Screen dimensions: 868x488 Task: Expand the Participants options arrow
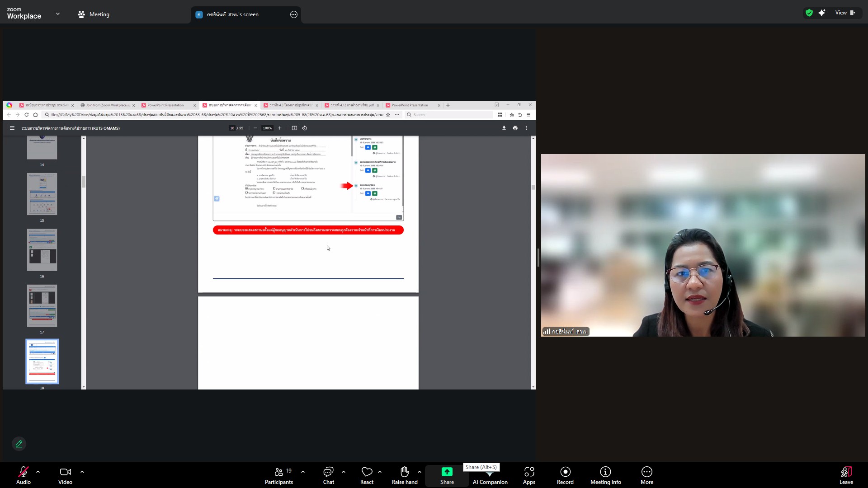pos(303,472)
